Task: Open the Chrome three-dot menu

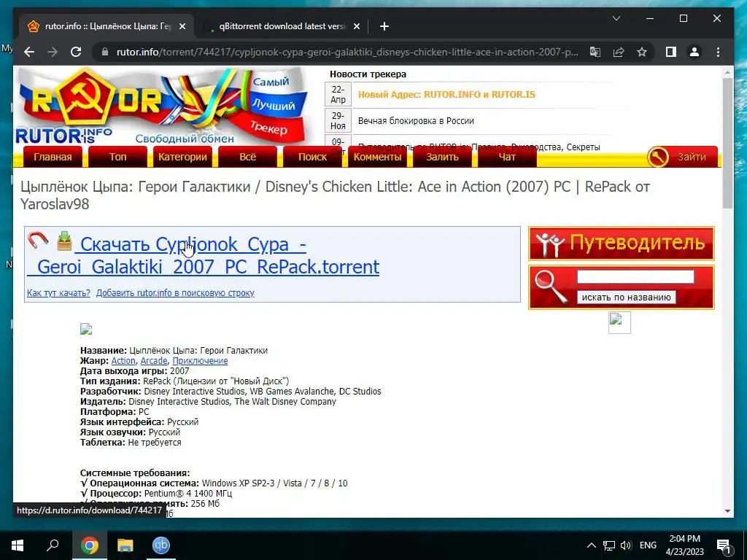Action: click(x=718, y=52)
